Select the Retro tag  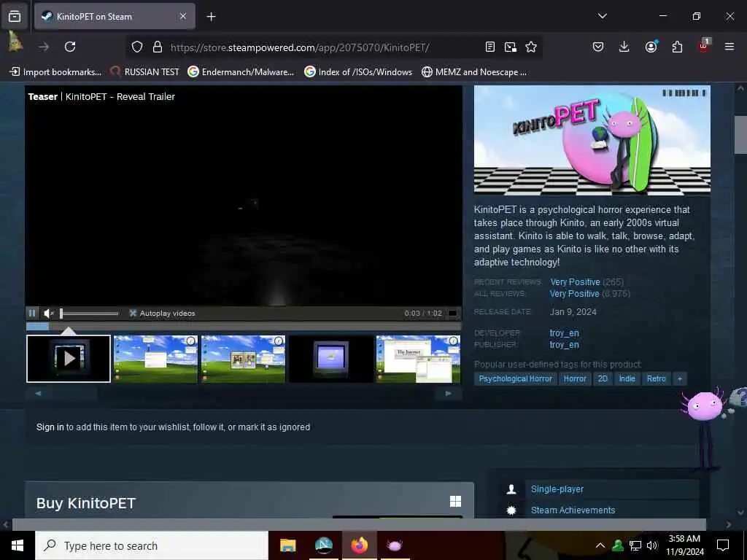point(656,378)
